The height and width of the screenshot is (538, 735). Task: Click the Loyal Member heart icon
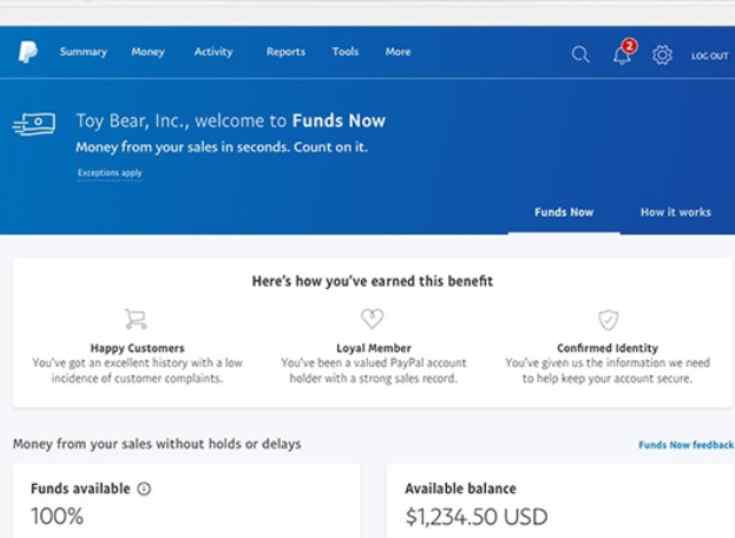coord(372,319)
